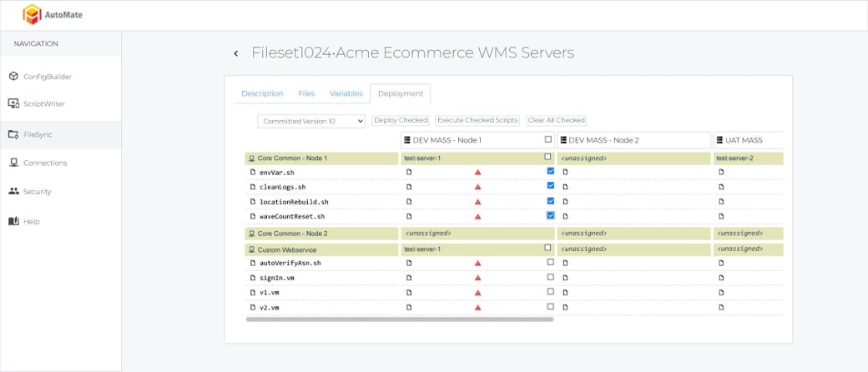Select the Core Common - Node 2 group row
The height and width of the screenshot is (372, 868).
coord(321,234)
